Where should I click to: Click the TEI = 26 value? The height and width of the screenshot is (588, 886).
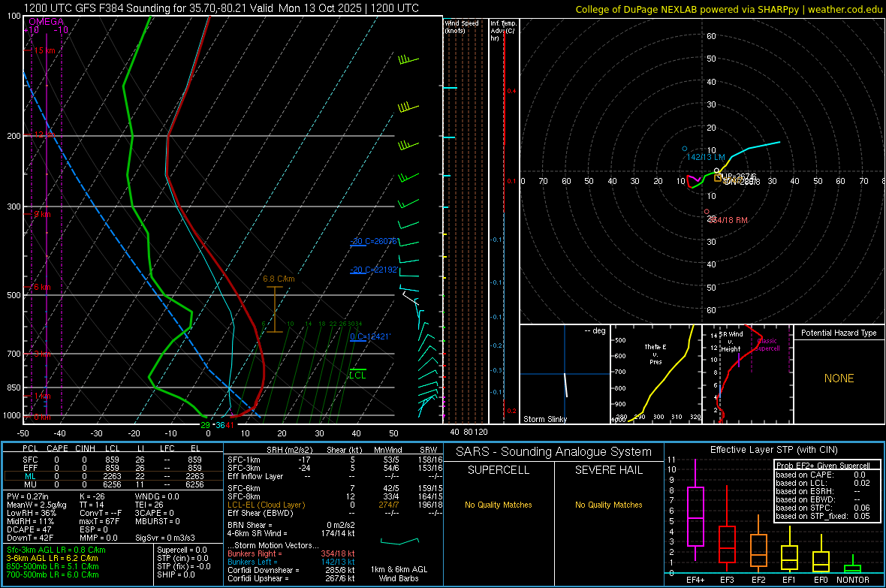point(149,505)
